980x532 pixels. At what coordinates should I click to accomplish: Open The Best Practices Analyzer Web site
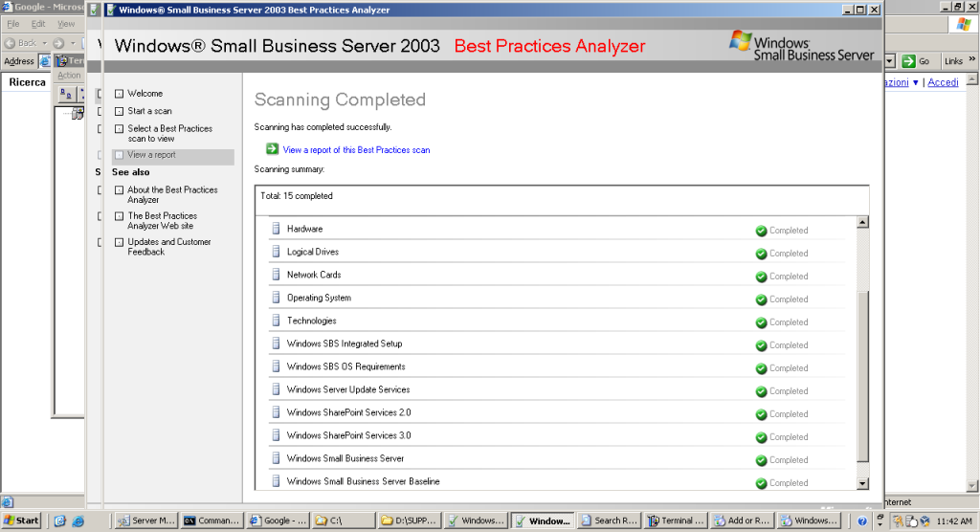[x=163, y=221]
